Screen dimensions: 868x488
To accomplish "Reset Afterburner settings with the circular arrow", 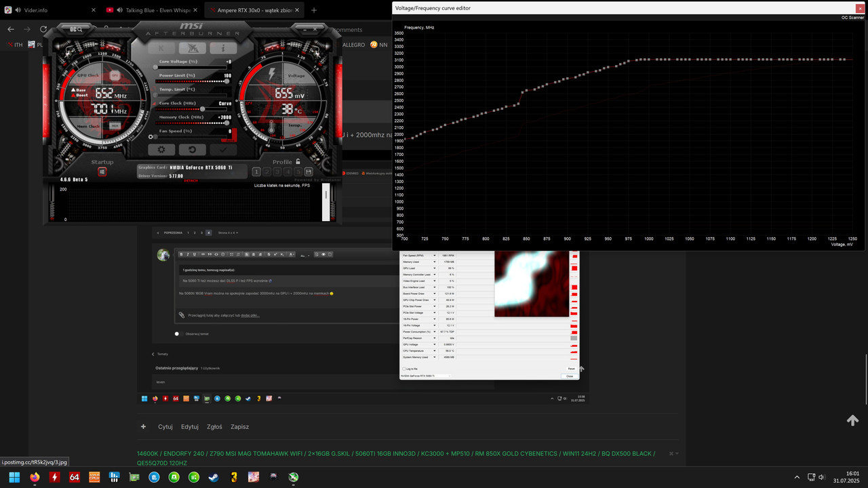I will pyautogui.click(x=192, y=149).
